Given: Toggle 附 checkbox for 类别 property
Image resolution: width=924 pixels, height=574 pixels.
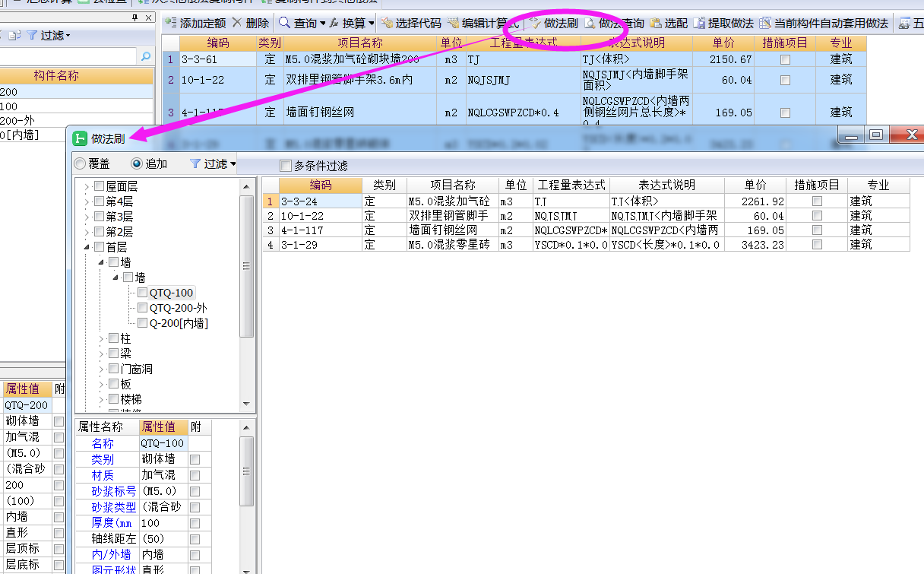Looking at the screenshot, I should pos(195,459).
